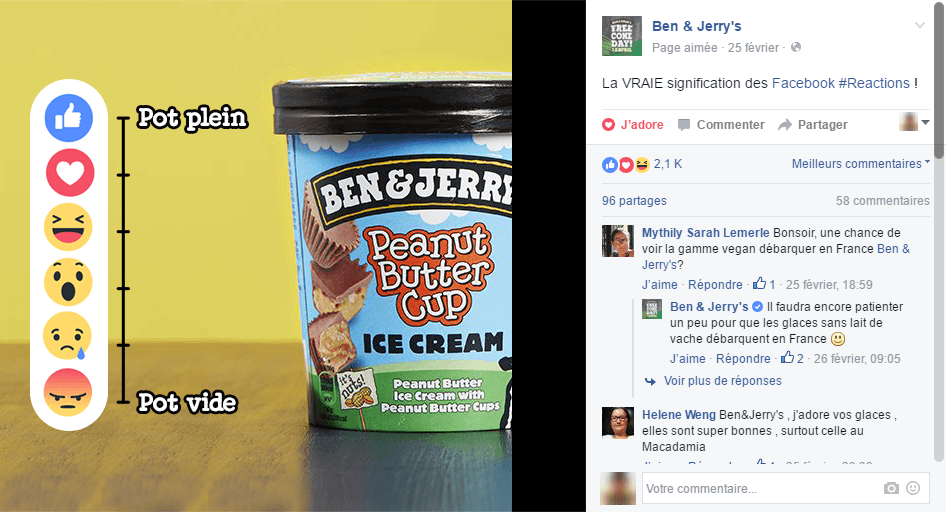Click the laughing Haha reaction in the image
The height and width of the screenshot is (512, 946).
tap(68, 227)
